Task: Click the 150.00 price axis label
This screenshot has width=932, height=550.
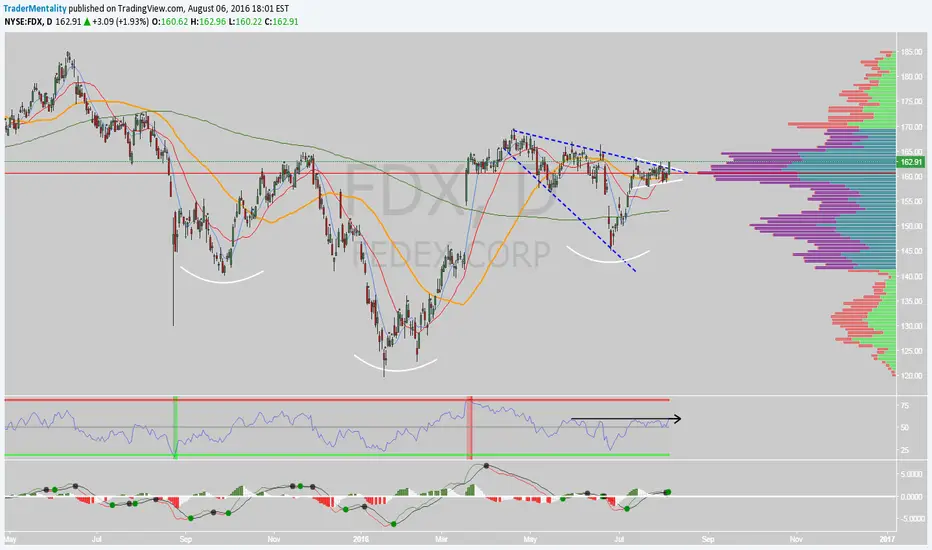Action: [x=911, y=227]
